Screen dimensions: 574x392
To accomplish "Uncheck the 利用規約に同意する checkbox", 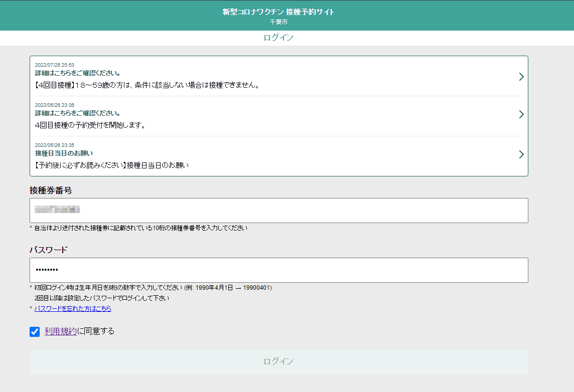I will tap(35, 332).
